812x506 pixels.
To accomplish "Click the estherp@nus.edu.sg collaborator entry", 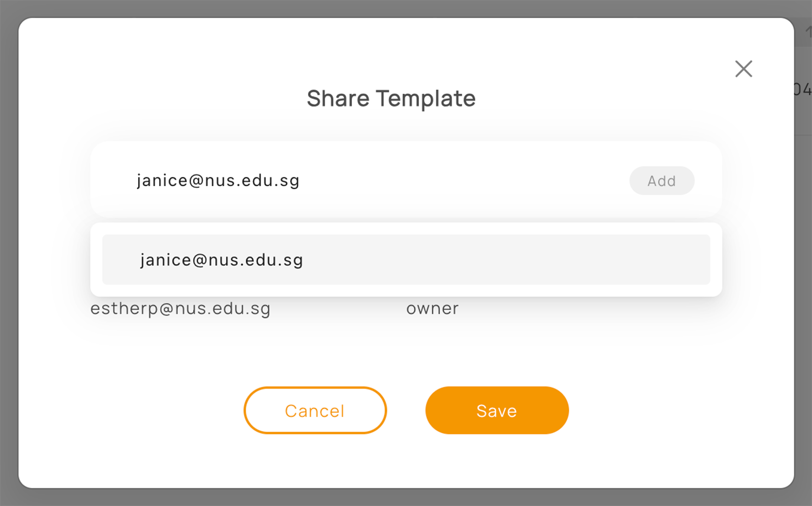I will 180,308.
